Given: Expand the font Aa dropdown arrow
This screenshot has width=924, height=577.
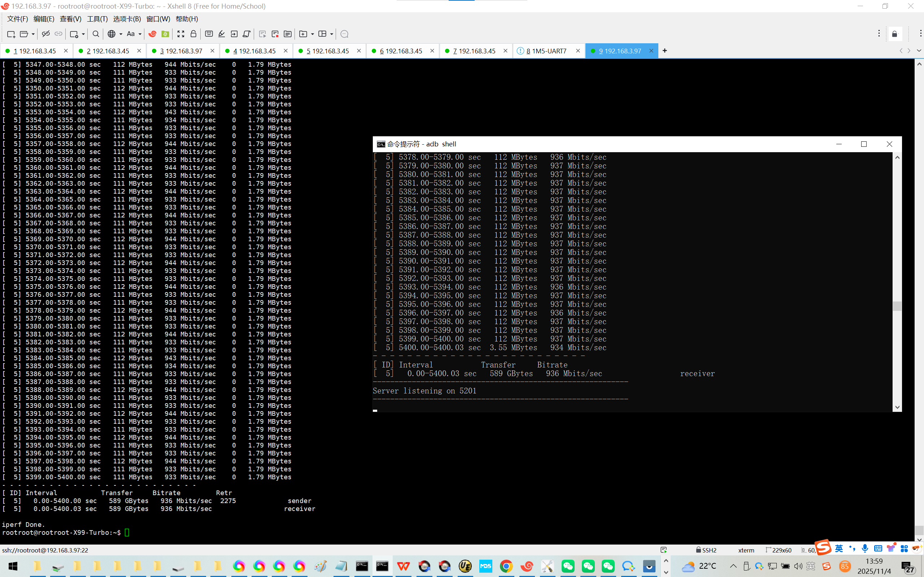Looking at the screenshot, I should (x=140, y=34).
